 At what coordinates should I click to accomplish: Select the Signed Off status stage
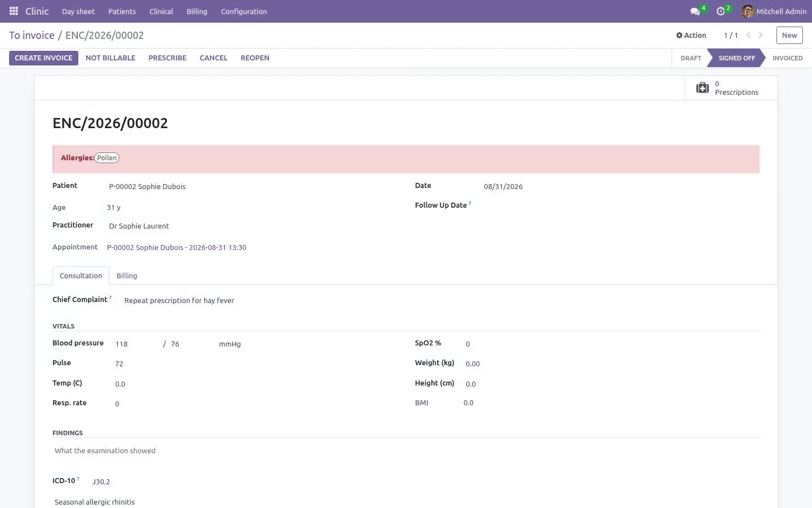(x=736, y=58)
